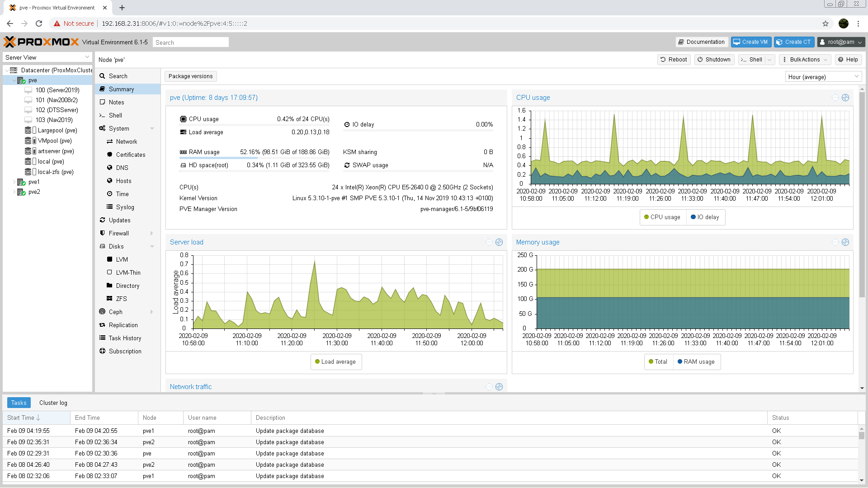
Task: Zoom in Network traffic chart plus icon
Action: pyautogui.click(x=499, y=387)
